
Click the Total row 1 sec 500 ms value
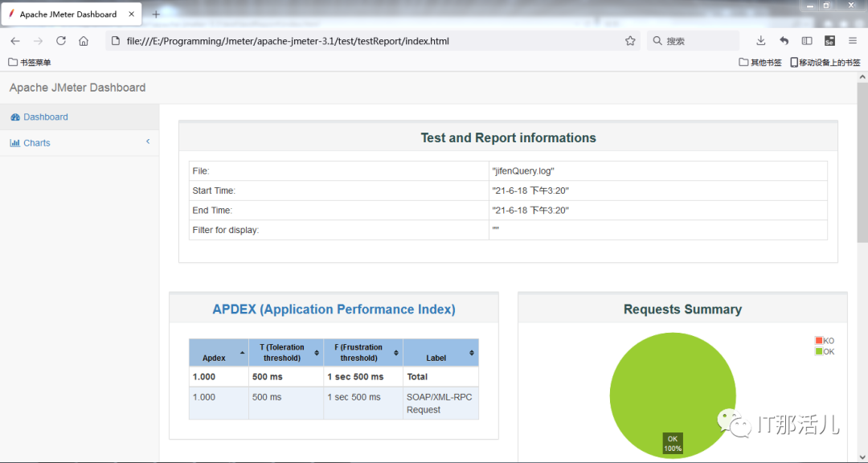[355, 377]
